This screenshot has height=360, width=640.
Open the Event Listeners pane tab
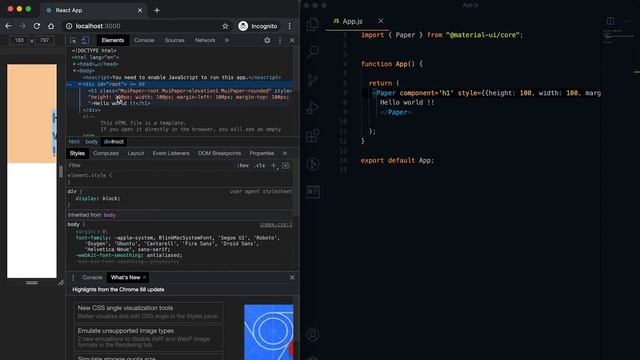tap(171, 153)
